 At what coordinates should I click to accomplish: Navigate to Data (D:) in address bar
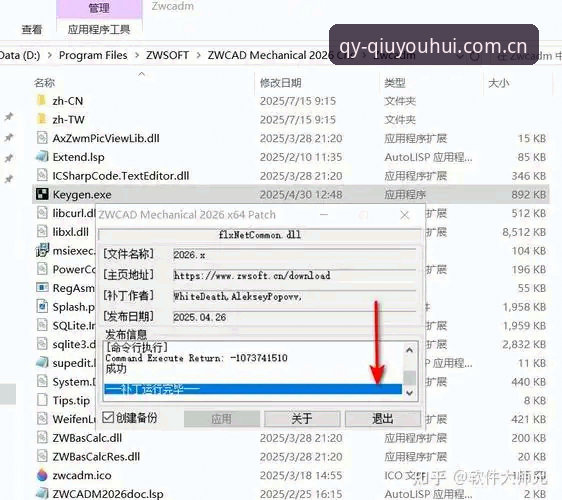tap(19, 55)
